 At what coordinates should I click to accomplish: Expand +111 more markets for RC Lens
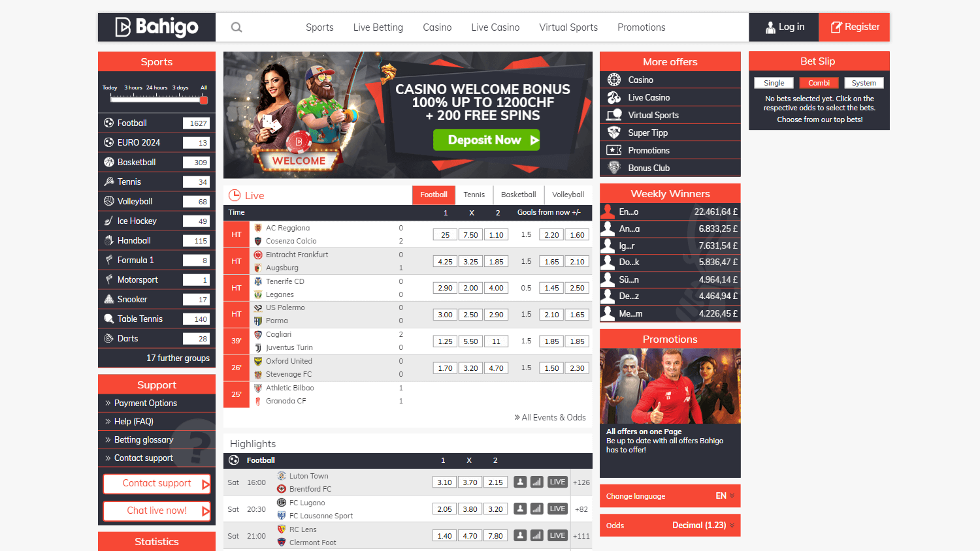click(x=581, y=536)
